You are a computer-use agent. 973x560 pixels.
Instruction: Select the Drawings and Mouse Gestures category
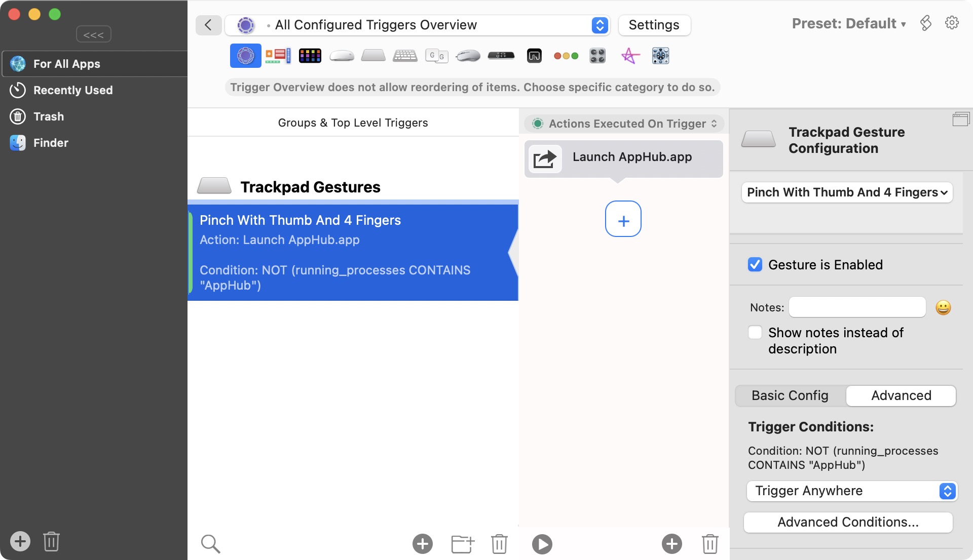click(630, 56)
